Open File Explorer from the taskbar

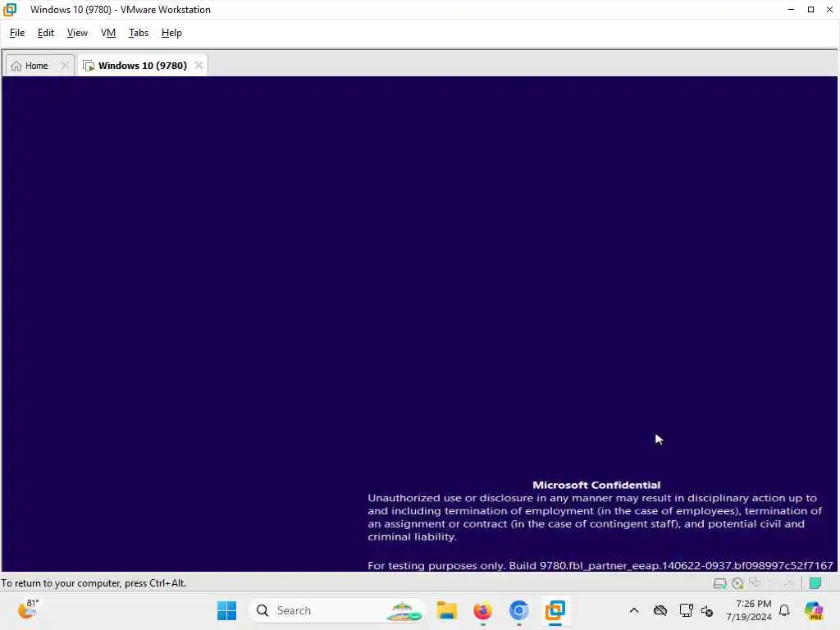pos(447,610)
